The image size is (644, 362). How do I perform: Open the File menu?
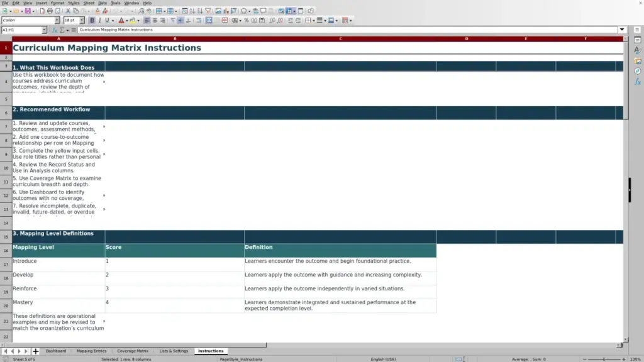(5, 3)
